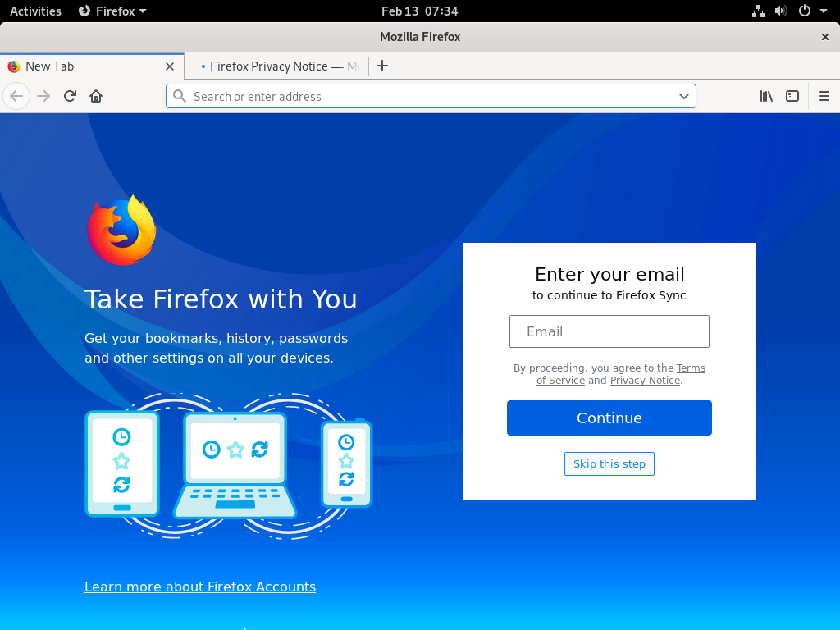
Task: Open the Firefox application menu in top bar
Action: point(112,11)
